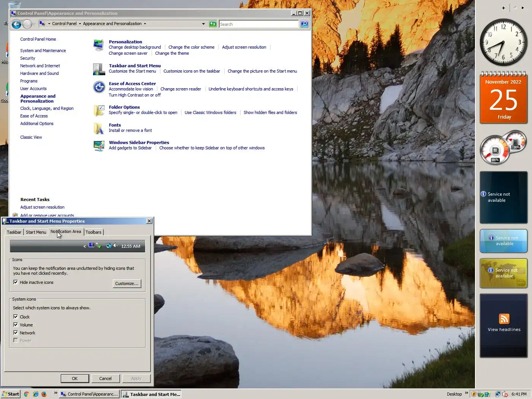Open the Start menu button

click(10, 394)
